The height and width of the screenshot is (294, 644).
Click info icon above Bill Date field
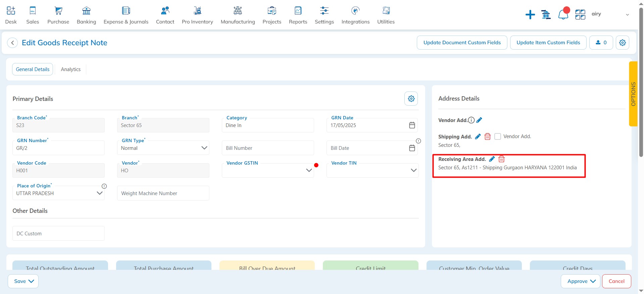point(418,141)
